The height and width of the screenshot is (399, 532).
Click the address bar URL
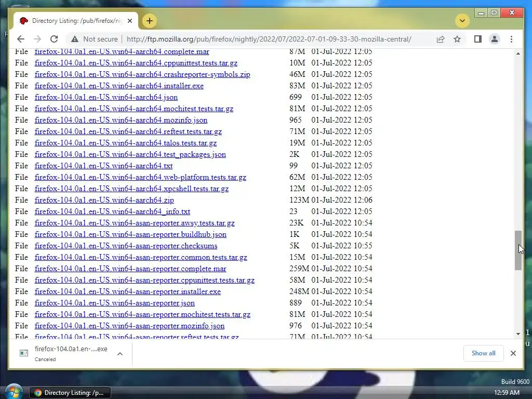coord(269,39)
